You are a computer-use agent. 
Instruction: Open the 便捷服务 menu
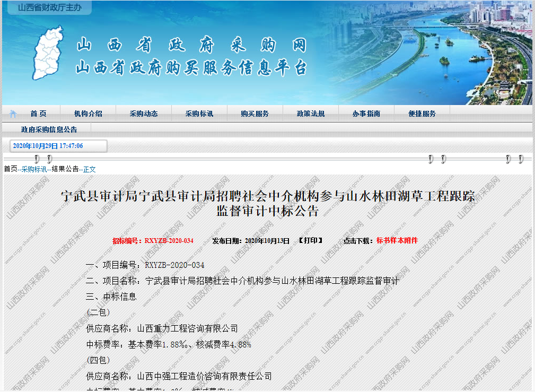click(x=422, y=114)
